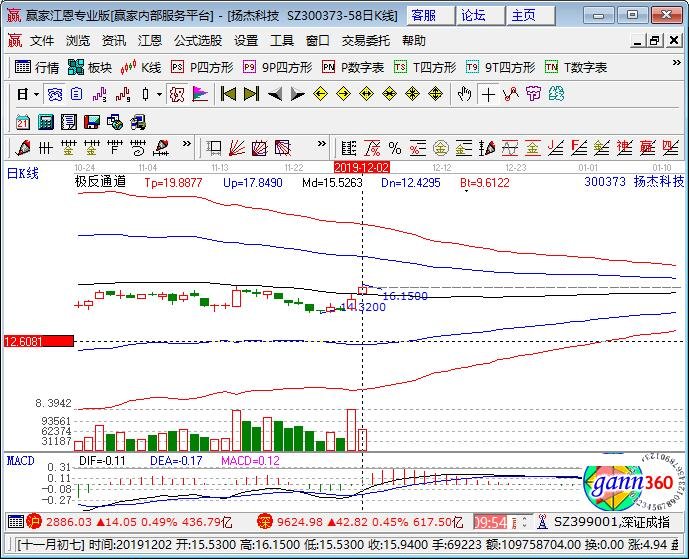The width and height of the screenshot is (689, 559).
Task: Toggle the 极 reversal channel indicator
Action: (177, 94)
